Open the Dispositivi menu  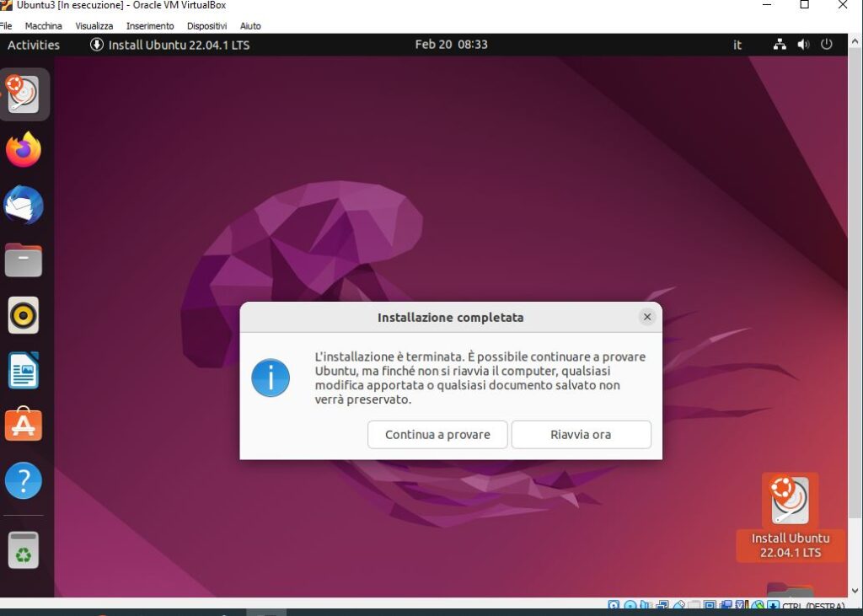[x=207, y=26]
